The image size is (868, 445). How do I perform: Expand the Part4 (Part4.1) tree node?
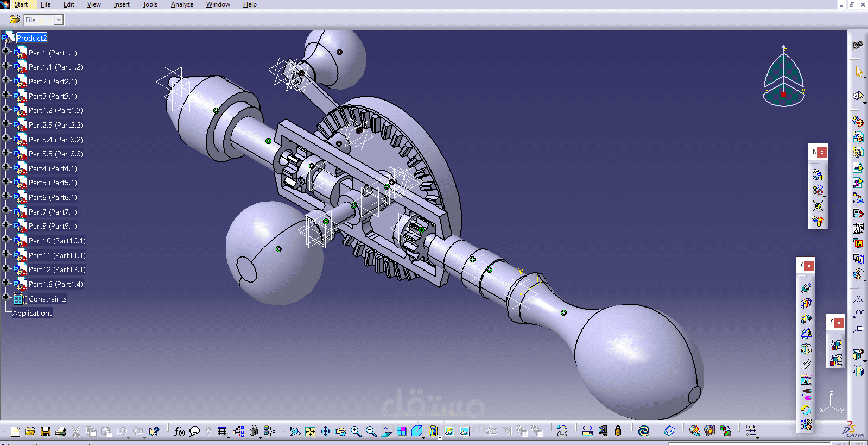tap(6, 168)
